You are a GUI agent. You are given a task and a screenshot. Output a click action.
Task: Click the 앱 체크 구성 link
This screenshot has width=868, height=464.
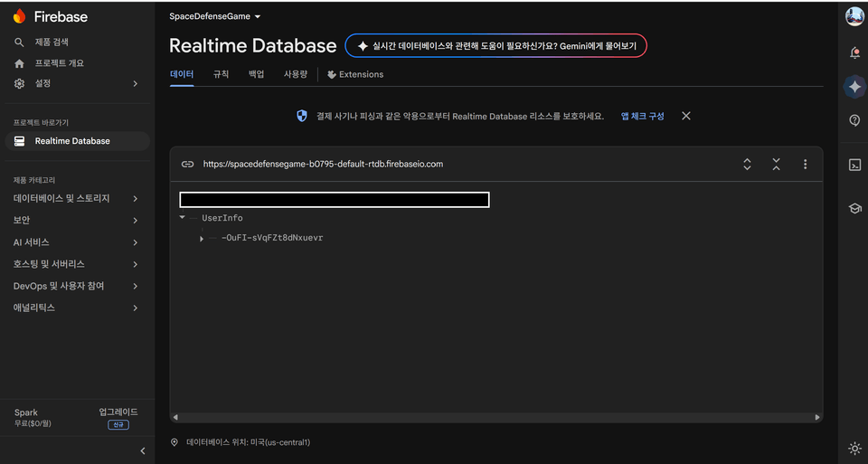tap(642, 117)
